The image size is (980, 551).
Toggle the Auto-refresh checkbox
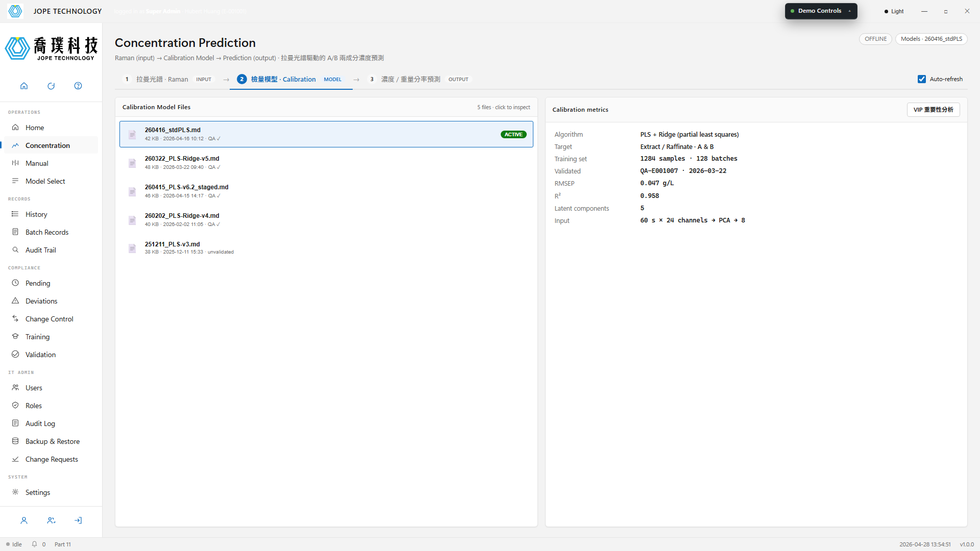(x=922, y=79)
